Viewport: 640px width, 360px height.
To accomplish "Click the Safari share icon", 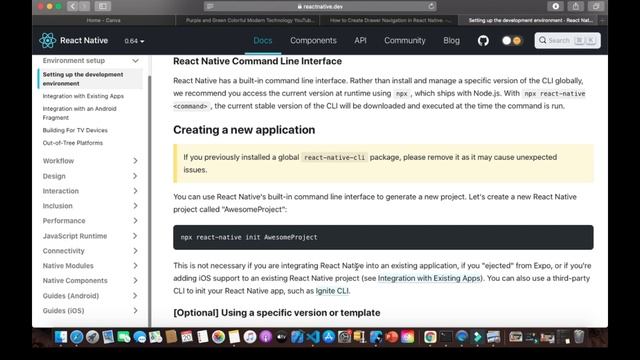I will coord(576,6).
